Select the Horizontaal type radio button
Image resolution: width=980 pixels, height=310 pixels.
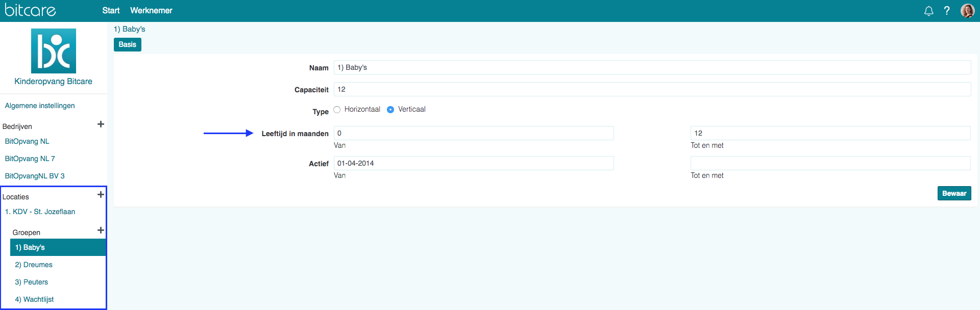point(337,110)
